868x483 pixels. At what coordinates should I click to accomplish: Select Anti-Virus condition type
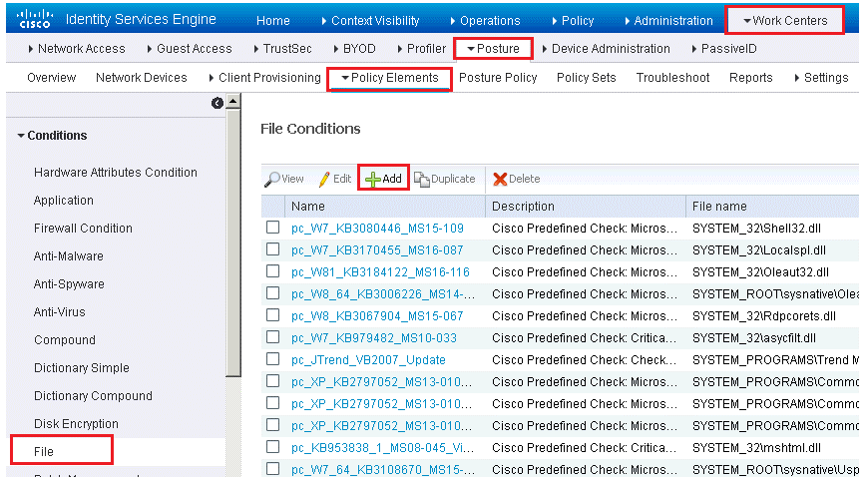59,311
